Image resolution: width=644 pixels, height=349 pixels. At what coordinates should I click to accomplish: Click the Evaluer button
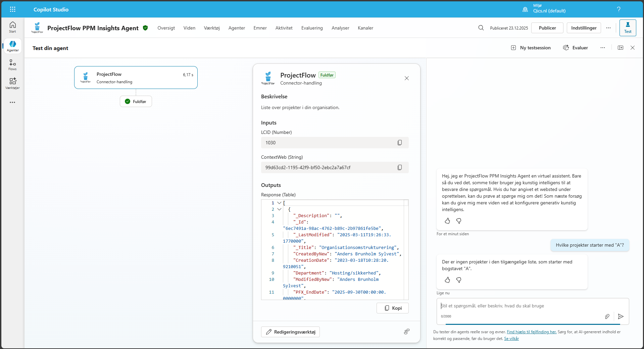click(x=575, y=48)
